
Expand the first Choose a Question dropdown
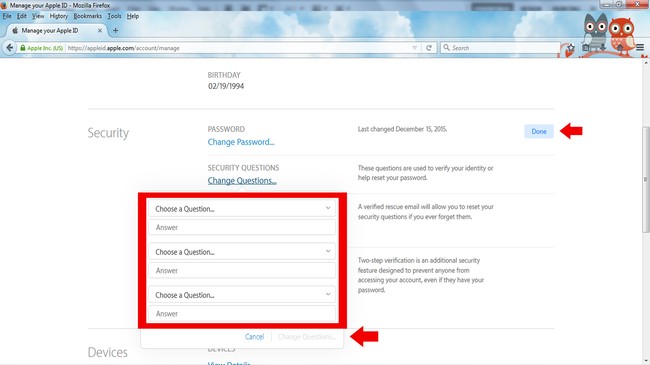pos(242,209)
